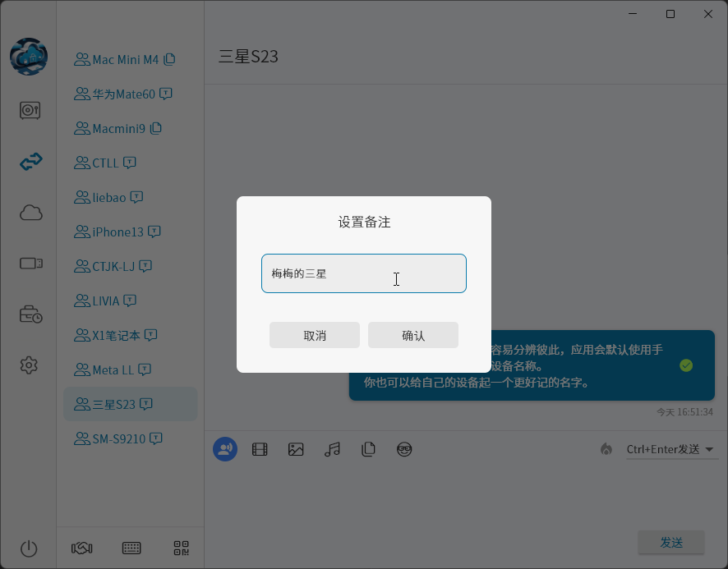
Task: Click the handshake icon at bottom bar
Action: pos(81,548)
